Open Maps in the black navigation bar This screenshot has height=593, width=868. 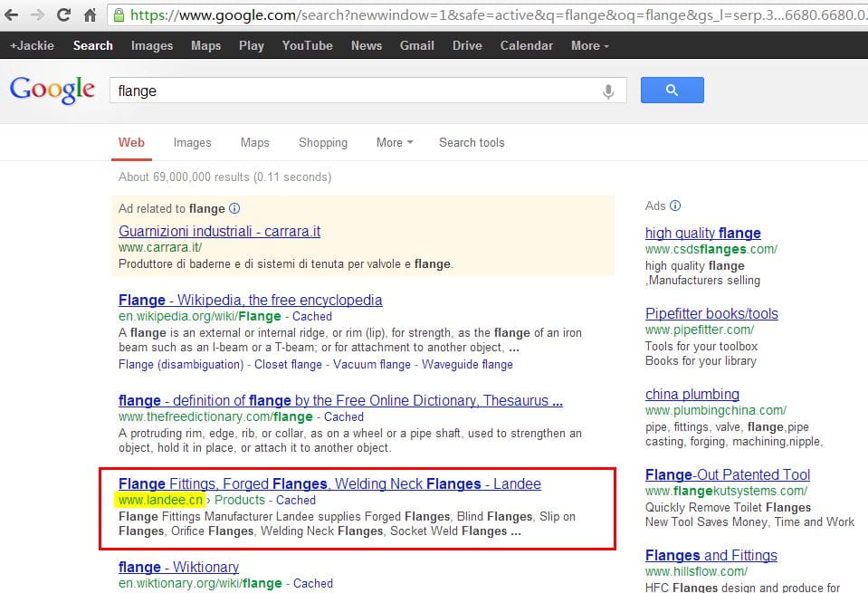click(206, 45)
